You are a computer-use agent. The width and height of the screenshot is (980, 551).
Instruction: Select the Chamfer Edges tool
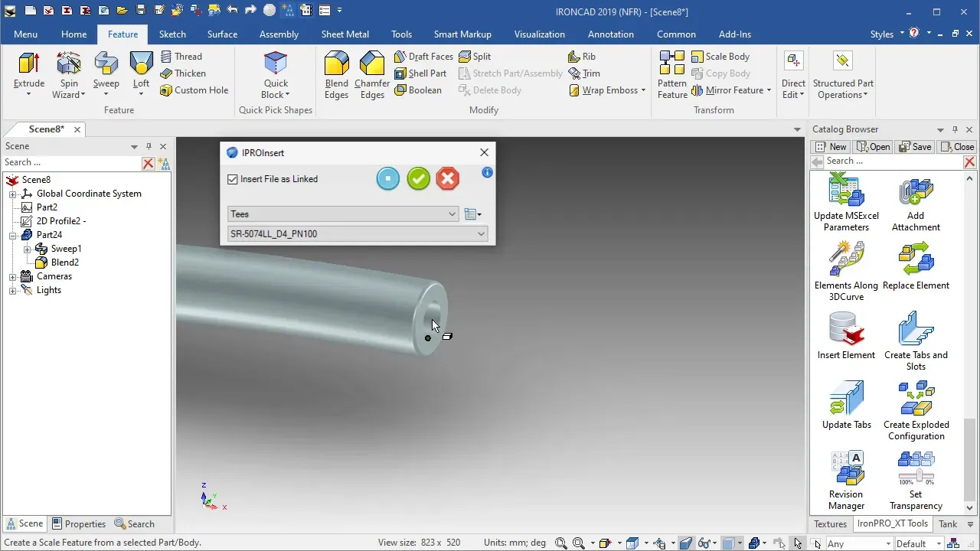(372, 76)
